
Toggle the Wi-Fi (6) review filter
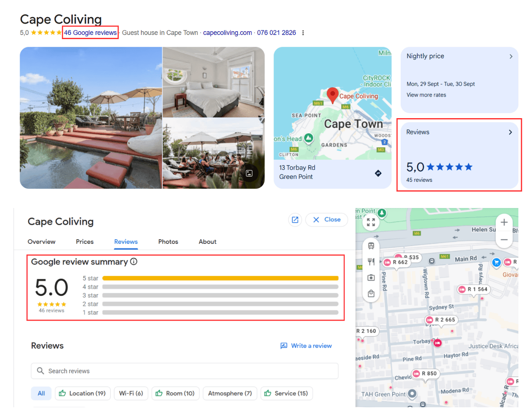point(131,394)
